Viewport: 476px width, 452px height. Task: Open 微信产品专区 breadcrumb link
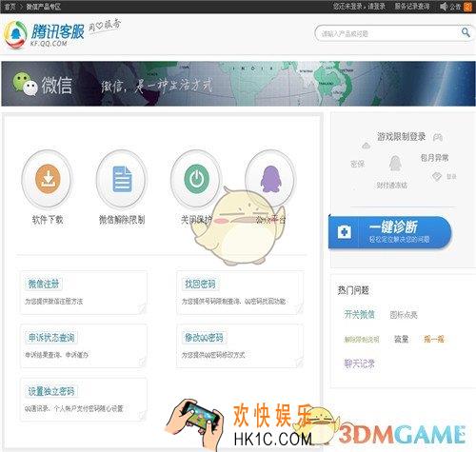(x=43, y=7)
